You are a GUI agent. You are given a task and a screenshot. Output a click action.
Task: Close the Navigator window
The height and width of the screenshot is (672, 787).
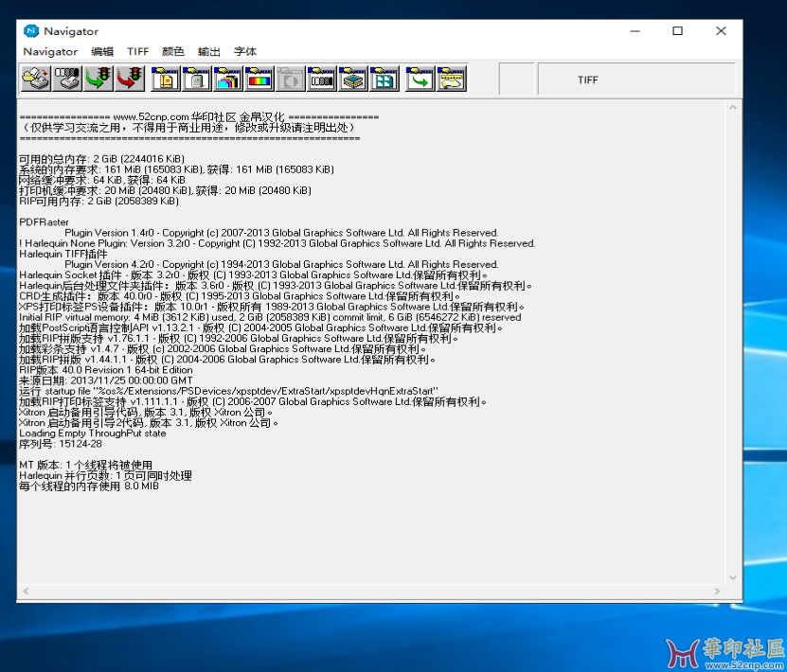[722, 31]
